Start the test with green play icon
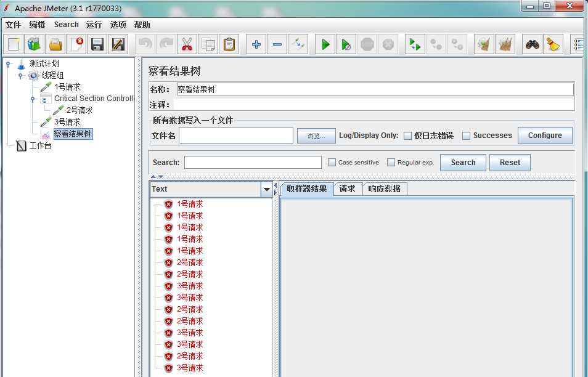 click(x=325, y=44)
